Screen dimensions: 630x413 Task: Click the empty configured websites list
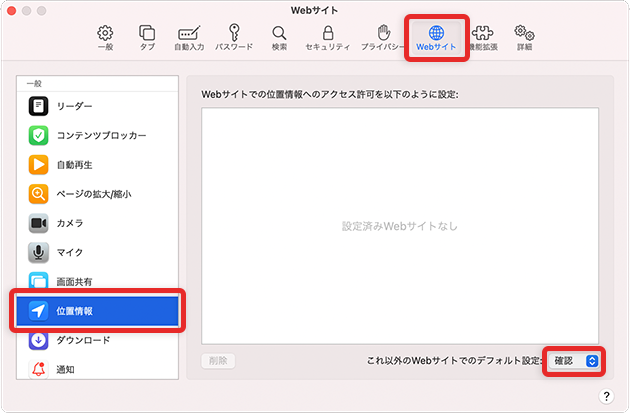coord(400,226)
